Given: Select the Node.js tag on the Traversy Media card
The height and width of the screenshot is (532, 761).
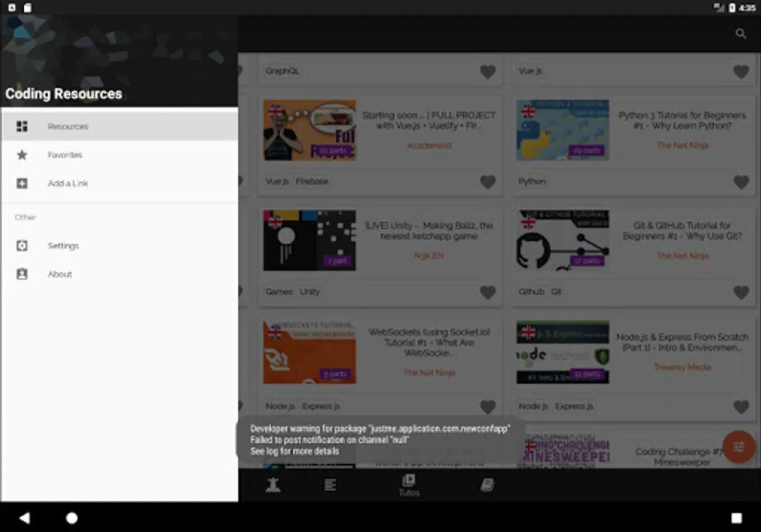Looking at the screenshot, I should tap(533, 407).
